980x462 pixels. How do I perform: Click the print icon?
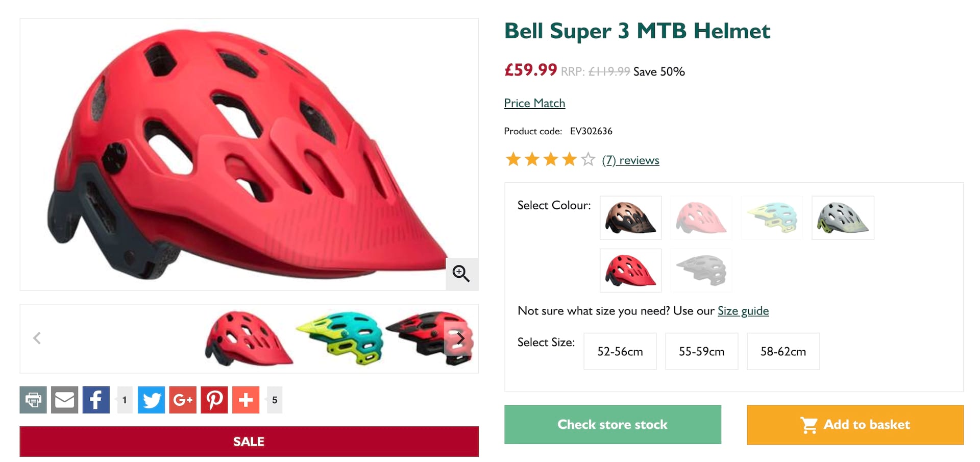click(x=33, y=400)
